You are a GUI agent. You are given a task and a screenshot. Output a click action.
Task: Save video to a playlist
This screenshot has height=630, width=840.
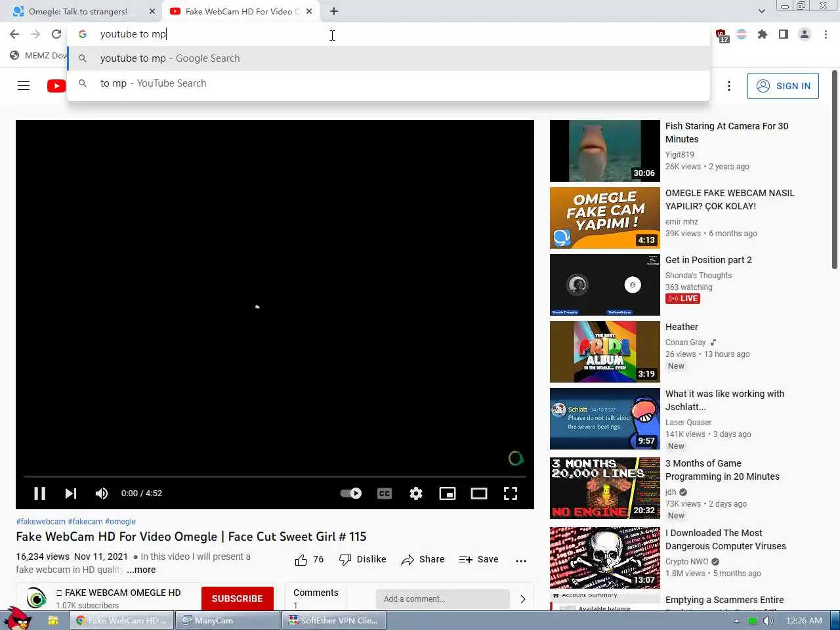point(478,560)
